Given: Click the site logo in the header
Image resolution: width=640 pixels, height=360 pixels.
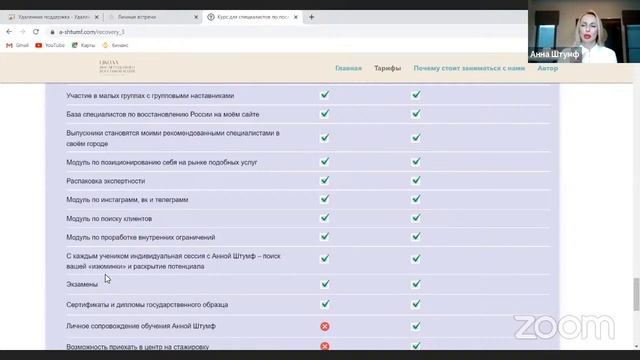Looking at the screenshot, I should (117, 67).
